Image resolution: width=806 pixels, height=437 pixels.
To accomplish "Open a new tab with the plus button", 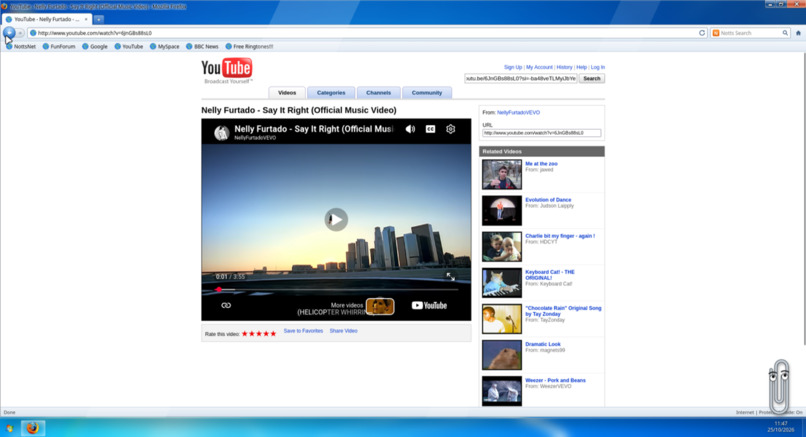I will (x=98, y=19).
